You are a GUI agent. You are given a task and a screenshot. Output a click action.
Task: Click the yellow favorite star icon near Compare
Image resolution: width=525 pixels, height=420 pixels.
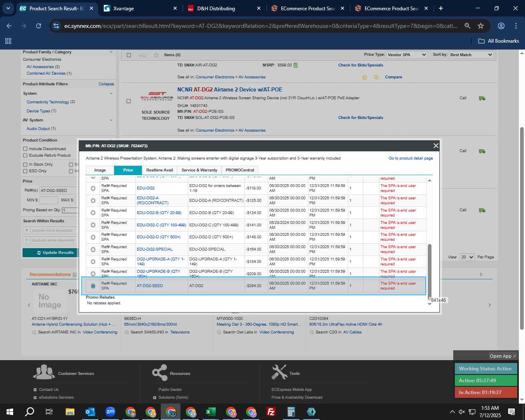coord(365,77)
